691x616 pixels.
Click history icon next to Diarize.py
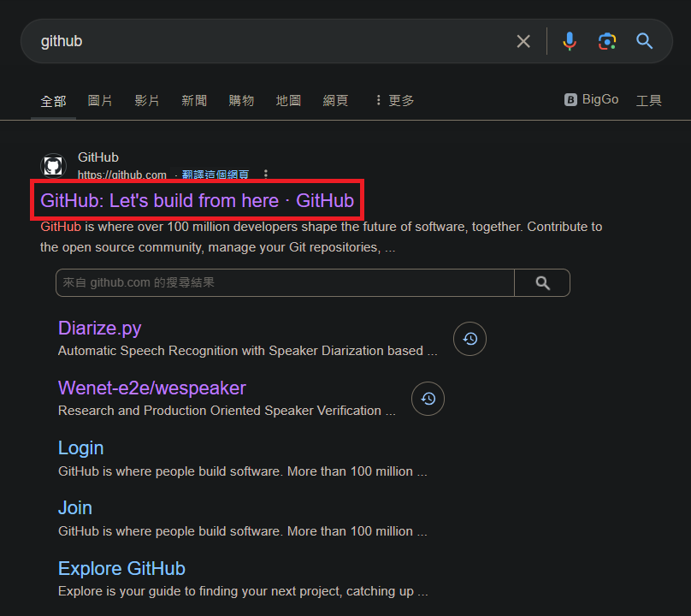tap(470, 339)
